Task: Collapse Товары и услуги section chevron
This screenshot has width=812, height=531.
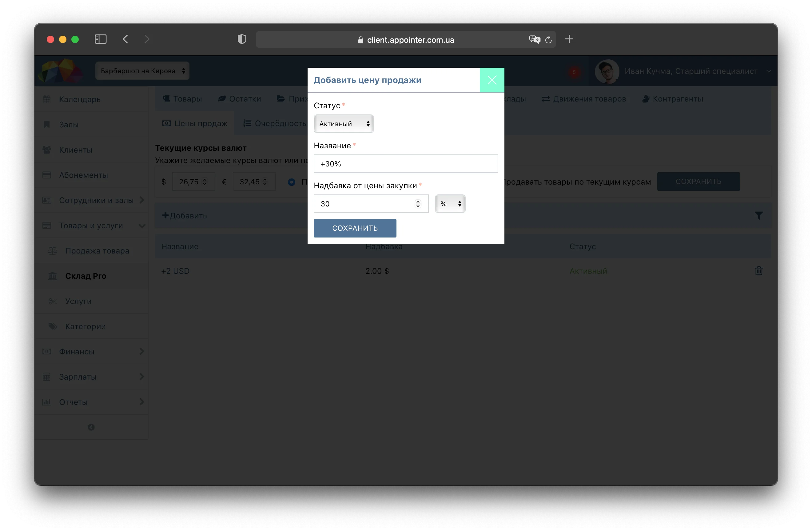Action: coord(142,226)
